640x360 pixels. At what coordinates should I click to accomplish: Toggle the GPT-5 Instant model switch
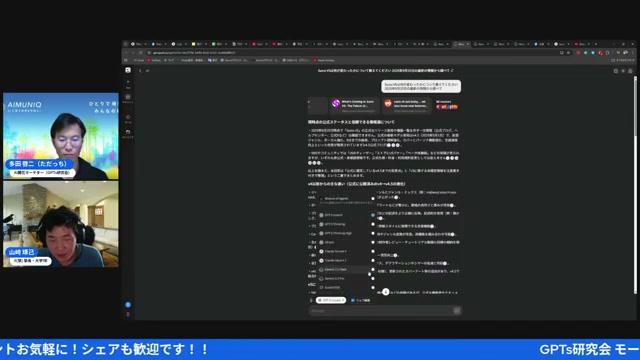point(373,215)
